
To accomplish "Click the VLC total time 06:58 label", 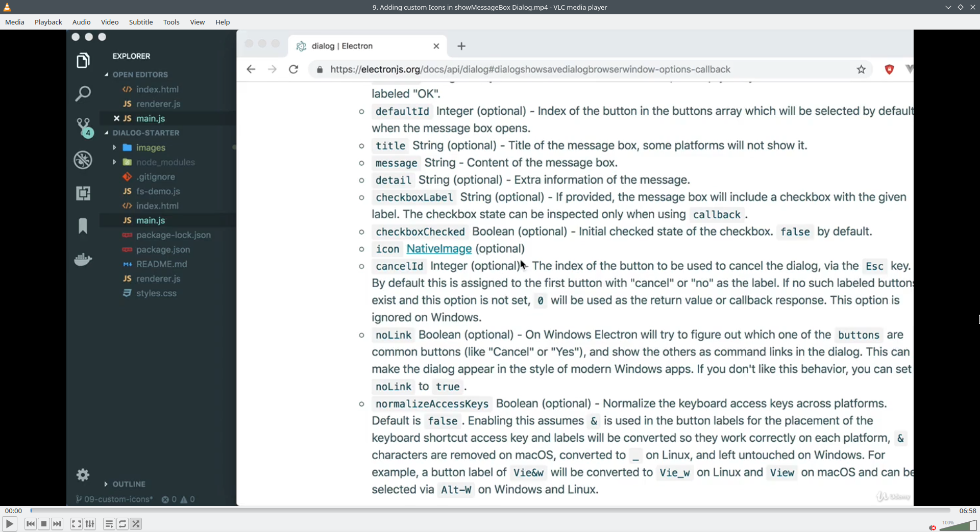I will [x=968, y=511].
